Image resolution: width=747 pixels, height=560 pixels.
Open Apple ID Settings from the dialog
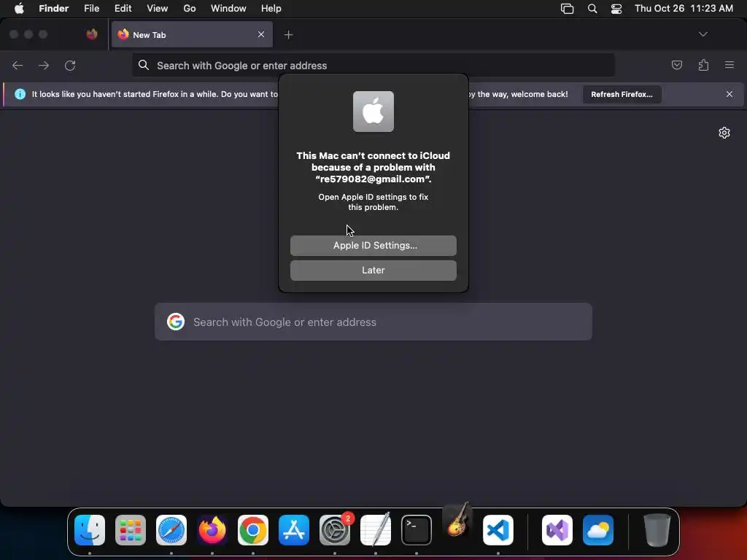[x=373, y=245]
